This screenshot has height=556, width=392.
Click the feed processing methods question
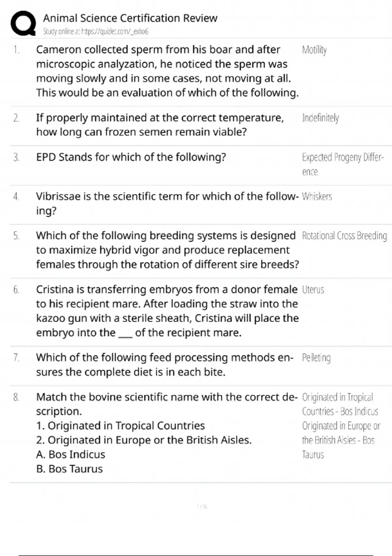pyautogui.click(x=164, y=365)
